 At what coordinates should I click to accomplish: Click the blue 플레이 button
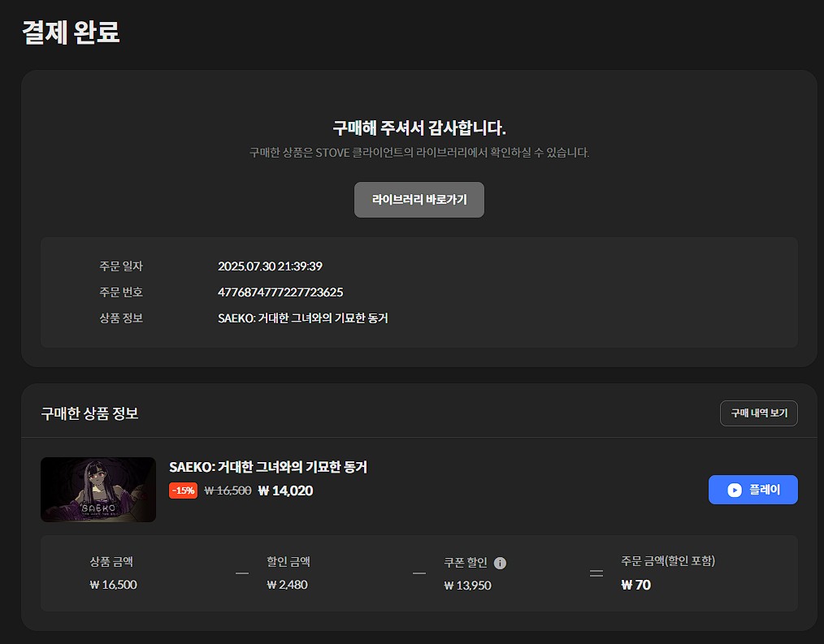coord(752,490)
